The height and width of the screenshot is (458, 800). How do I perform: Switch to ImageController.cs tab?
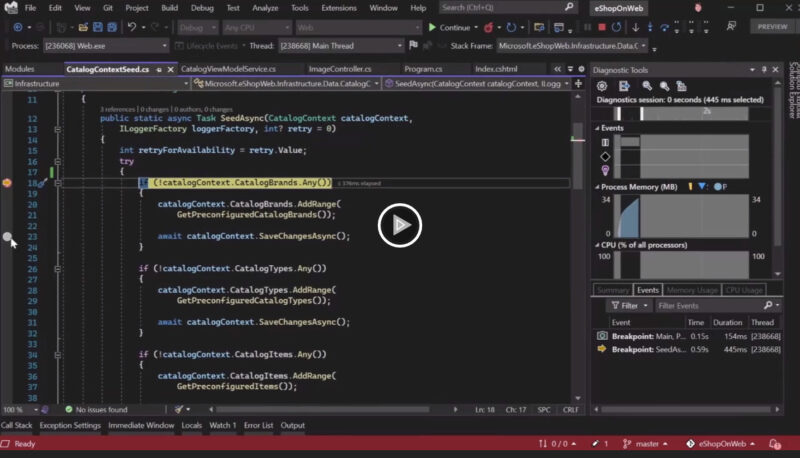pyautogui.click(x=340, y=69)
